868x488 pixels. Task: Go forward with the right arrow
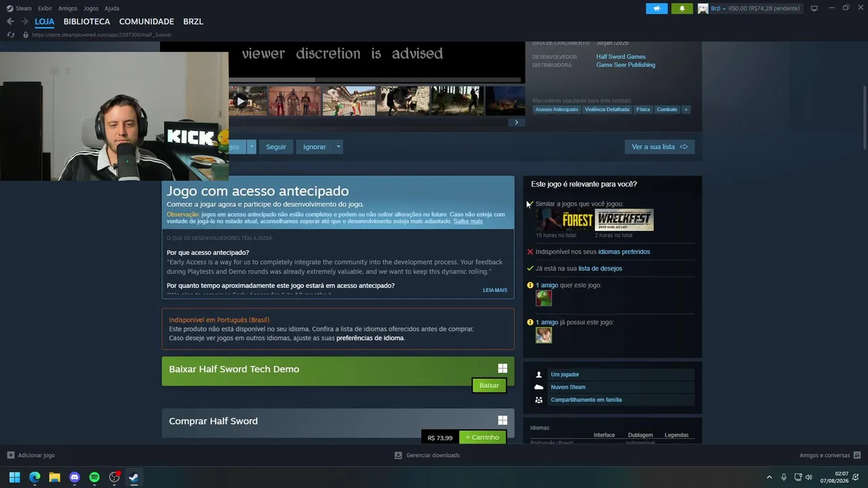pos(24,22)
